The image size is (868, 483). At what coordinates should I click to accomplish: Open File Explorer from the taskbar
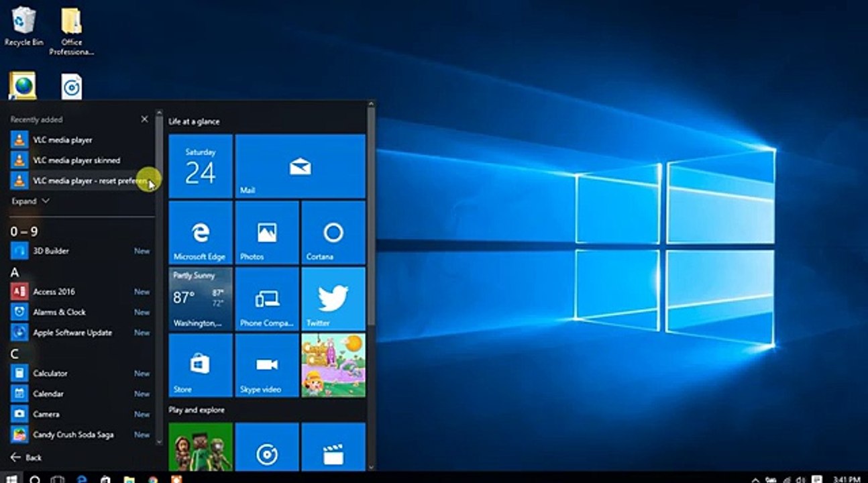pyautogui.click(x=129, y=478)
